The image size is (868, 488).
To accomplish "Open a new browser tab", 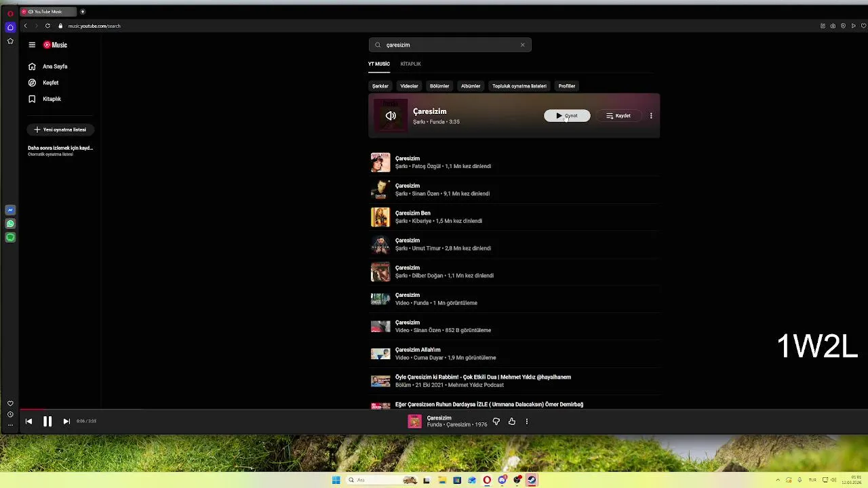I will pos(83,12).
